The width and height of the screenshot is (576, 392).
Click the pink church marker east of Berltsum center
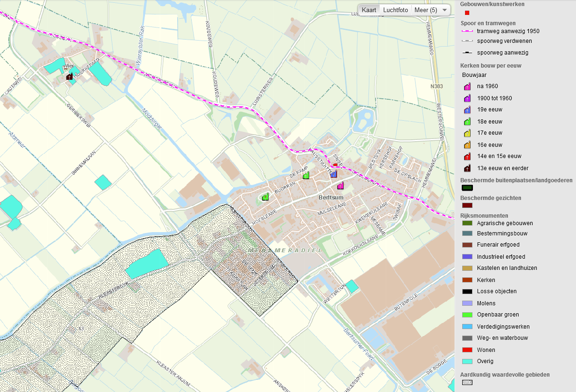pyautogui.click(x=340, y=186)
